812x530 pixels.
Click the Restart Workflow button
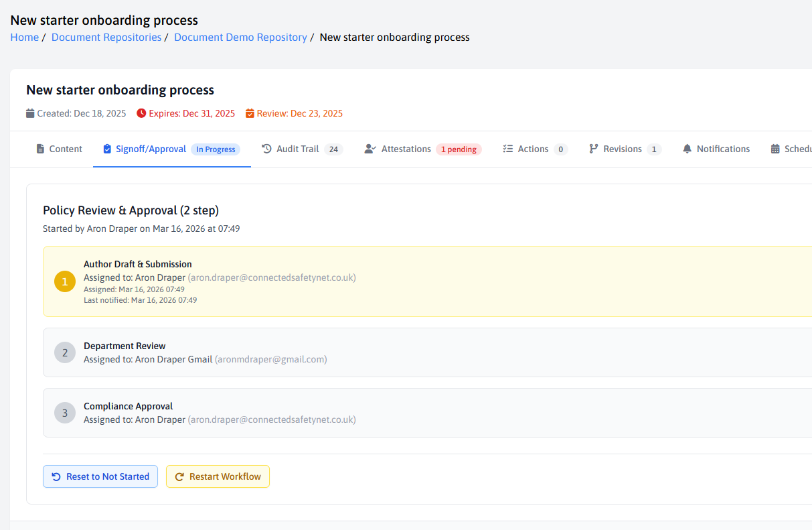click(218, 476)
